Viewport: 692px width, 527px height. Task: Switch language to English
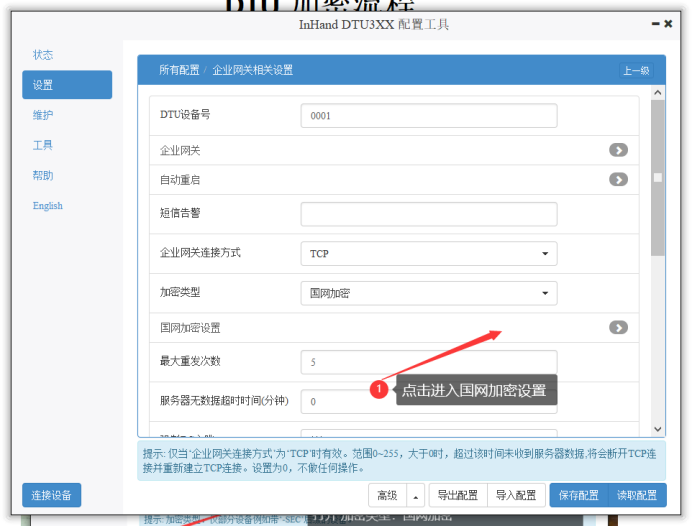tap(47, 206)
